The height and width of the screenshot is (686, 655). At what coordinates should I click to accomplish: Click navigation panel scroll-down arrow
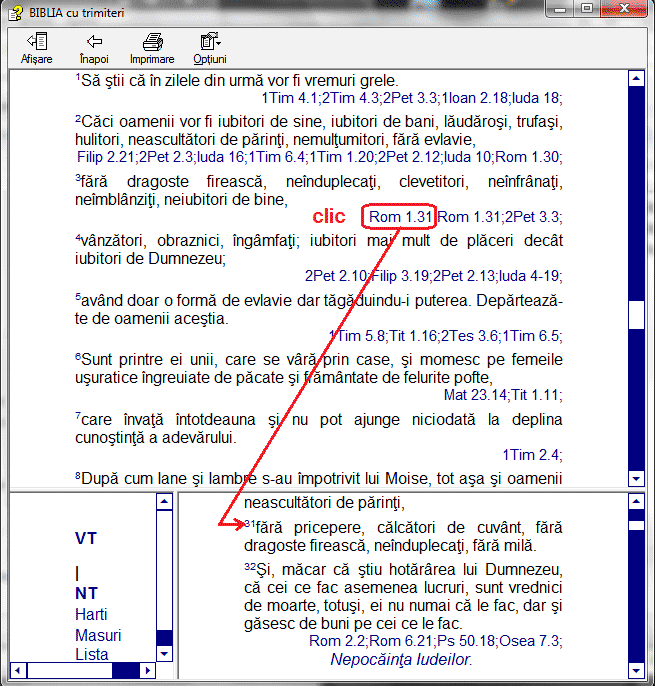(x=164, y=654)
